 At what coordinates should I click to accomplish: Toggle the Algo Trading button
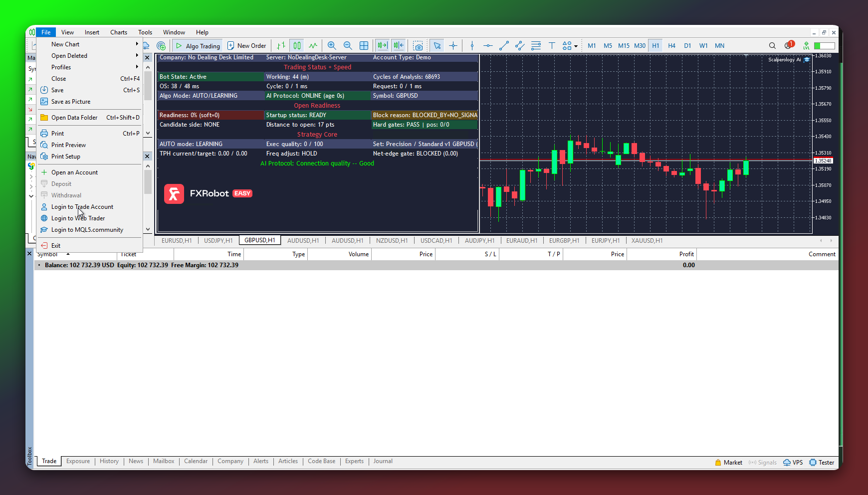(198, 45)
